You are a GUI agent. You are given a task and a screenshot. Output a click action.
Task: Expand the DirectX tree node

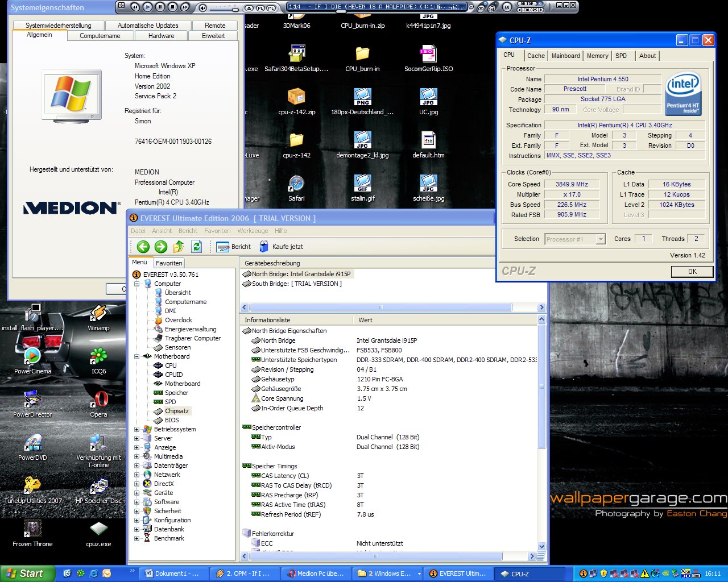(x=136, y=484)
